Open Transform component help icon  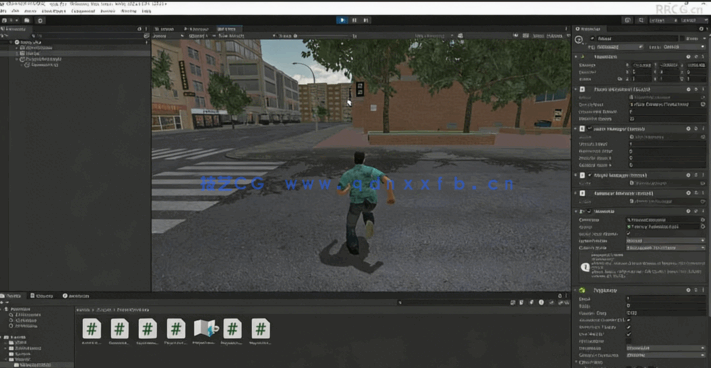pos(688,57)
